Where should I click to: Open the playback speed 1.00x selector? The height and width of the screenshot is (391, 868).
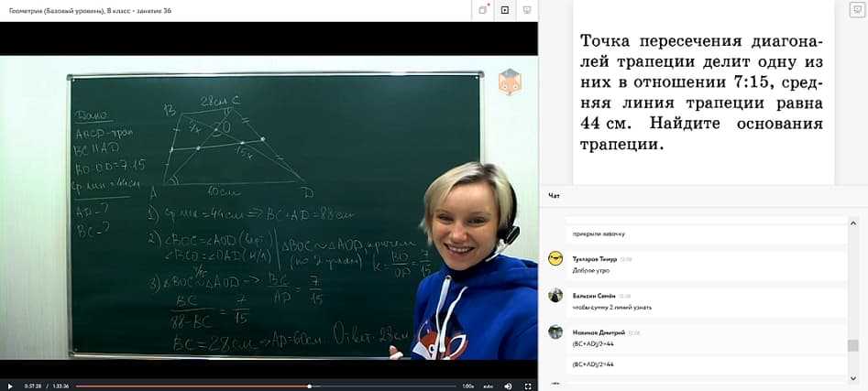[467, 386]
